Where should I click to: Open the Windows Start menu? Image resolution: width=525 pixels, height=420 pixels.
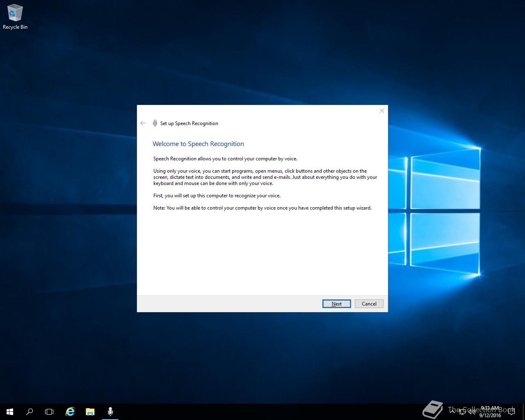coord(10,411)
